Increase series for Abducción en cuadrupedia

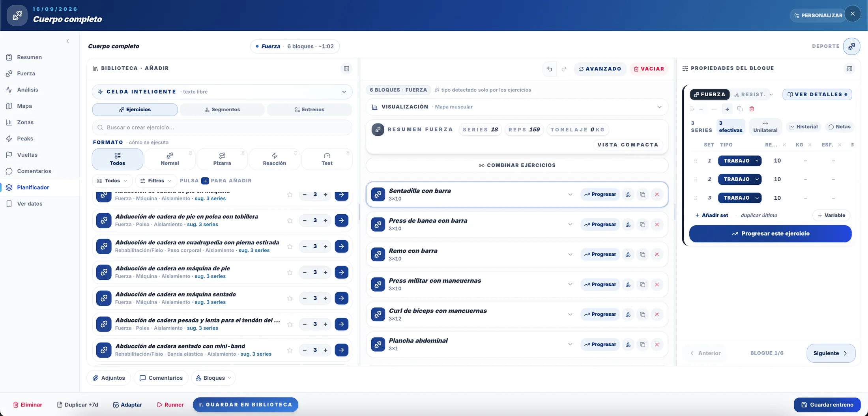pos(325,246)
